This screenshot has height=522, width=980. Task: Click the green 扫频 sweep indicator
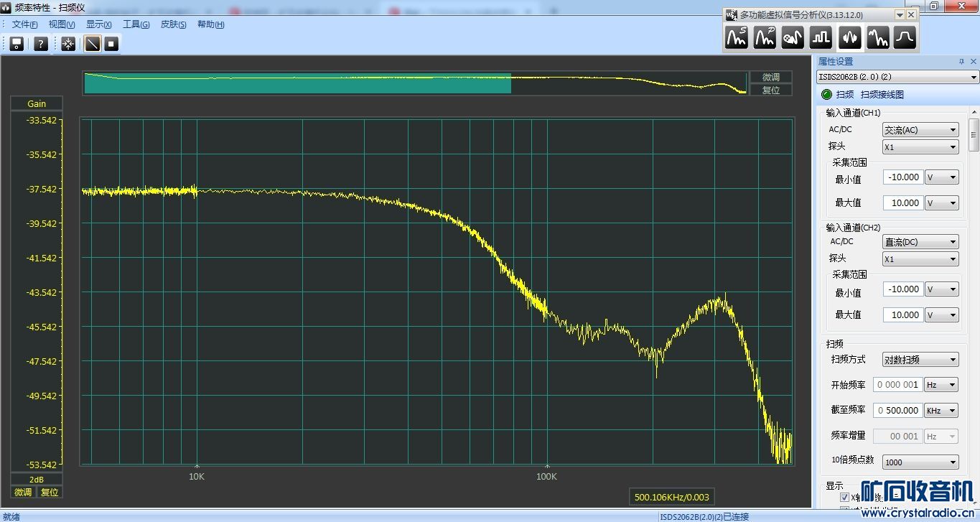826,94
